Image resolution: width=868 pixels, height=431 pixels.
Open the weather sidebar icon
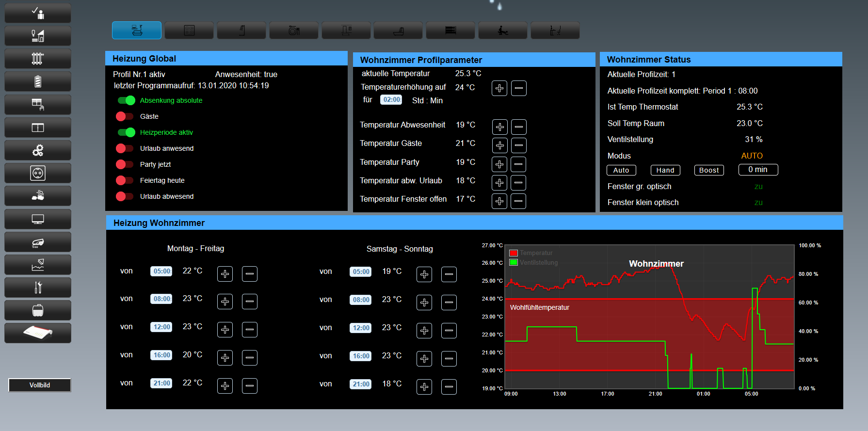pos(38,196)
